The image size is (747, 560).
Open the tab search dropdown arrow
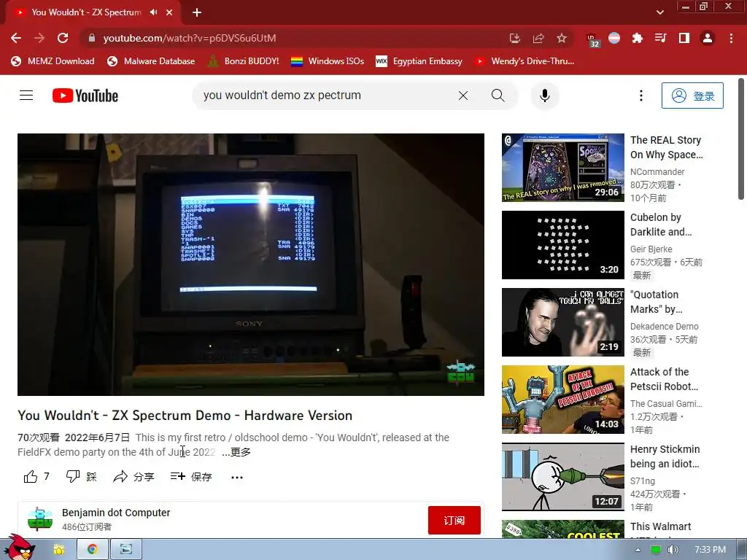click(659, 12)
